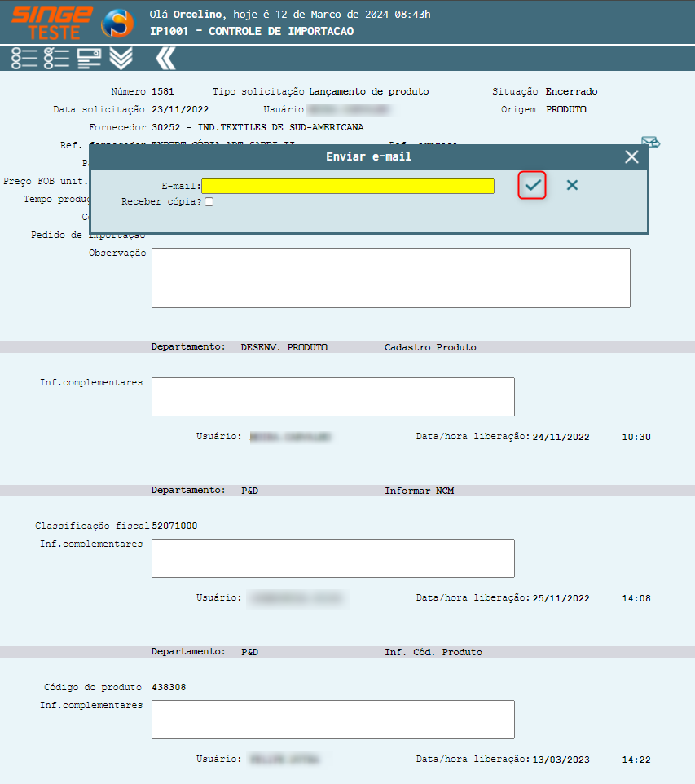Click the double down chevron icon
The height and width of the screenshot is (784, 695).
(121, 58)
